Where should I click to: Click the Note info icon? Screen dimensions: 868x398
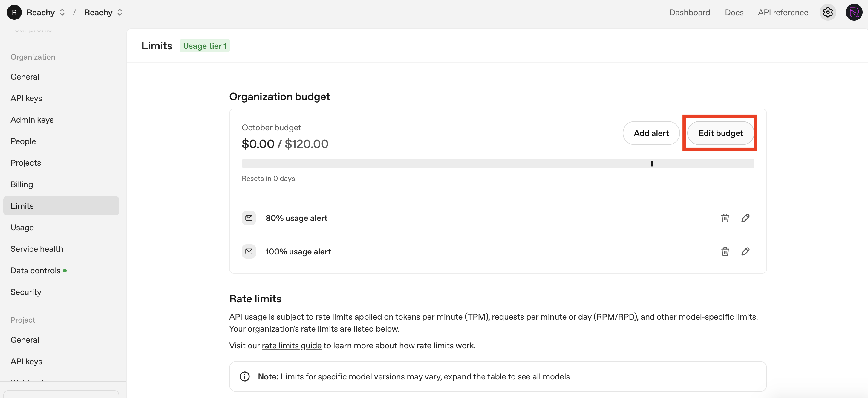click(245, 376)
